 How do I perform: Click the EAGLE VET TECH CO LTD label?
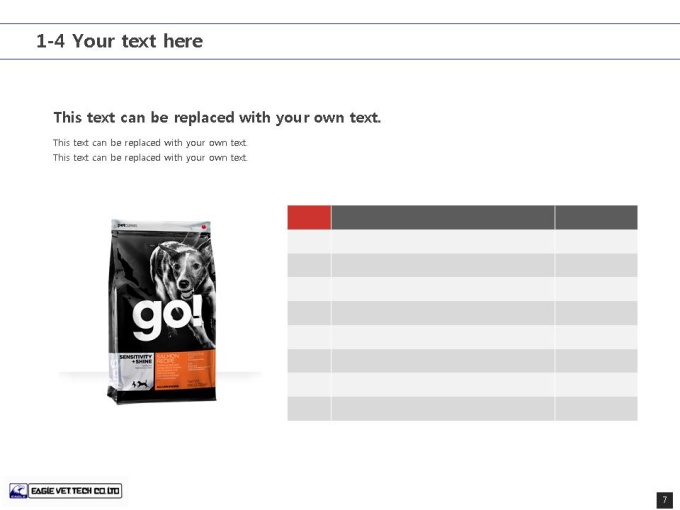pyautogui.click(x=75, y=491)
